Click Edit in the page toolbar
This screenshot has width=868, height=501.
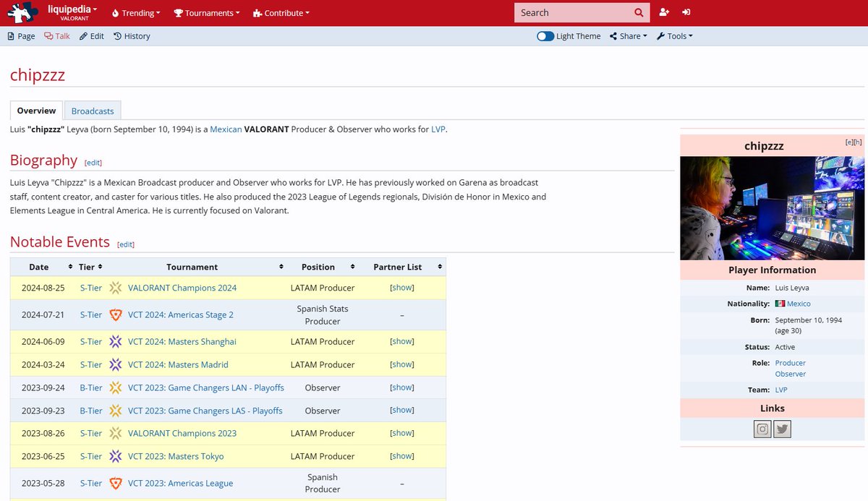coord(92,36)
